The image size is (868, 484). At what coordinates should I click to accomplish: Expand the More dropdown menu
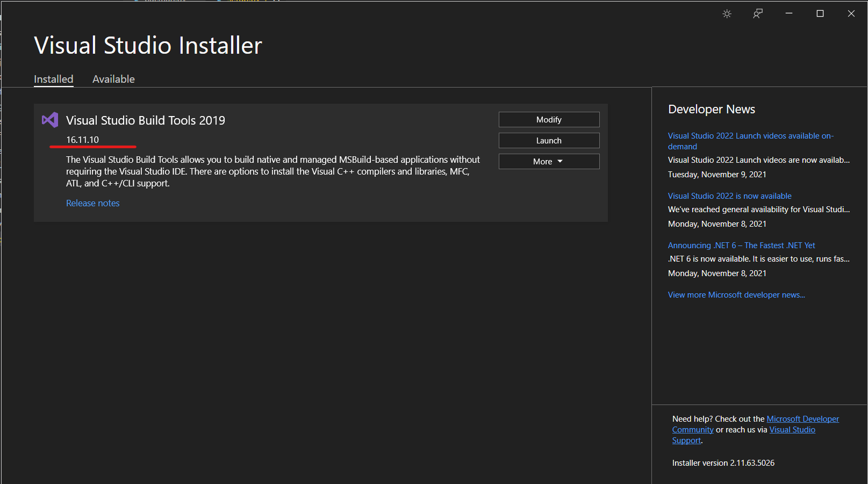(x=549, y=161)
